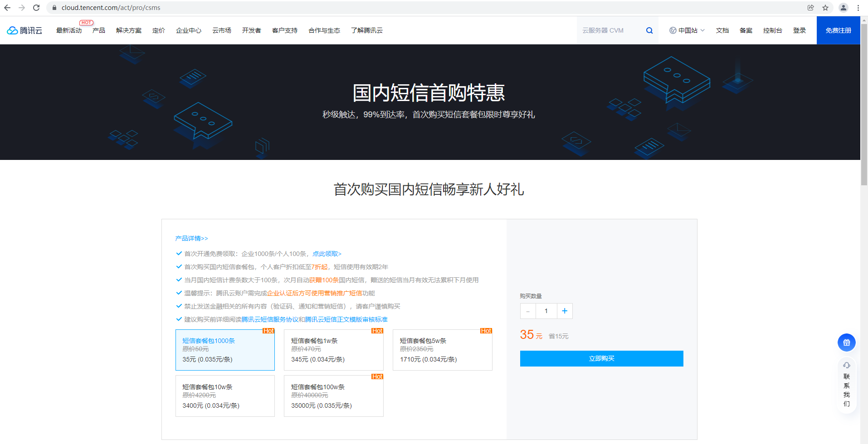This screenshot has width=868, height=444.
Task: Click the search magnifier icon
Action: coord(649,30)
